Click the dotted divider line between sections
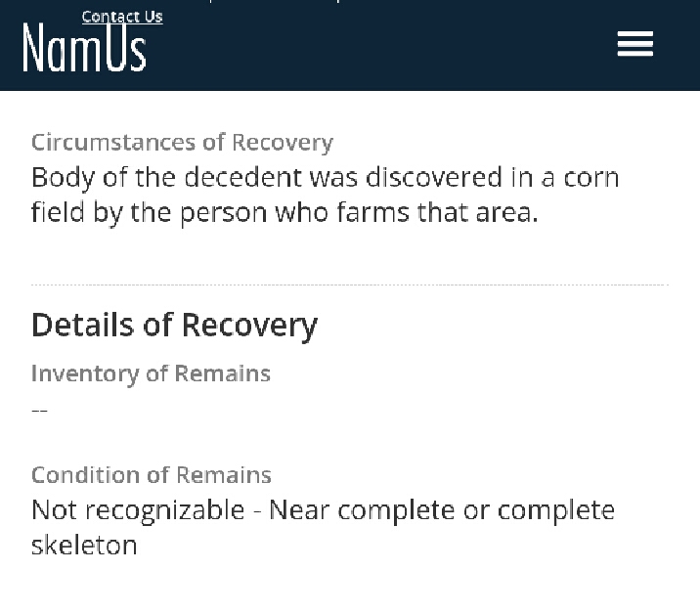This screenshot has height=614, width=700. (349, 285)
